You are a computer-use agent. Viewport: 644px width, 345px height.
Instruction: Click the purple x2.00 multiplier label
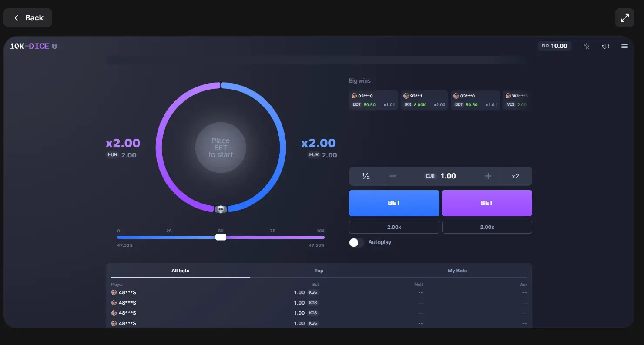123,143
